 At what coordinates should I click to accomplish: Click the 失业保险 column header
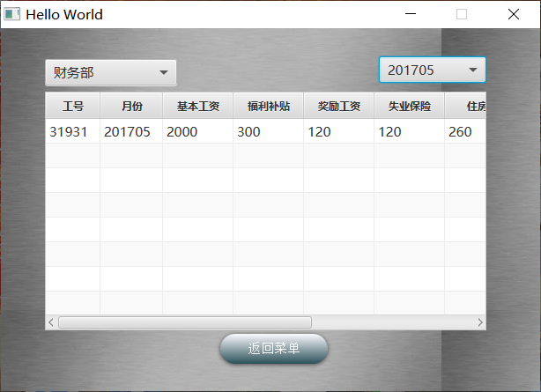(x=409, y=107)
